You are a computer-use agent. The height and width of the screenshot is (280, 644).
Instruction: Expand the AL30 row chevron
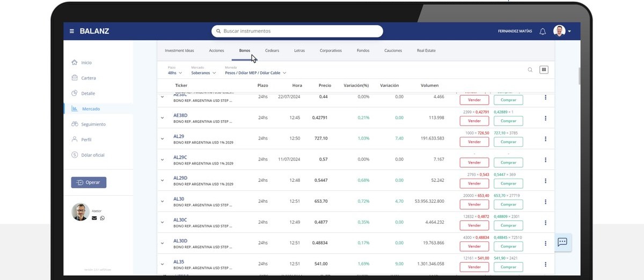point(162,202)
